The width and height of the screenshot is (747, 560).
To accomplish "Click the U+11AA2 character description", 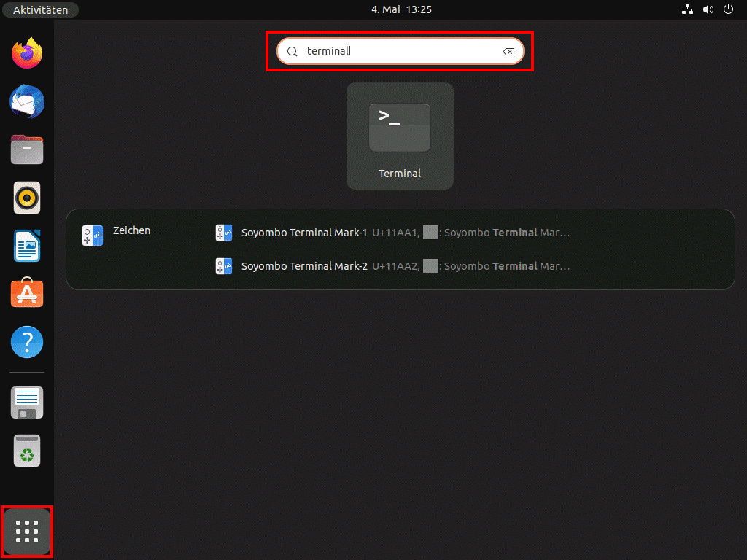I will tap(471, 265).
